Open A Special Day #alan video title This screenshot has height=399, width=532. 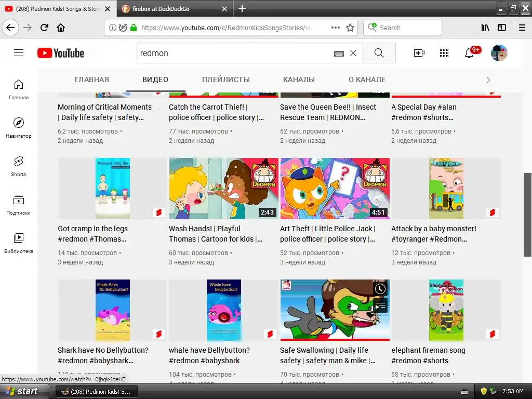(x=424, y=112)
